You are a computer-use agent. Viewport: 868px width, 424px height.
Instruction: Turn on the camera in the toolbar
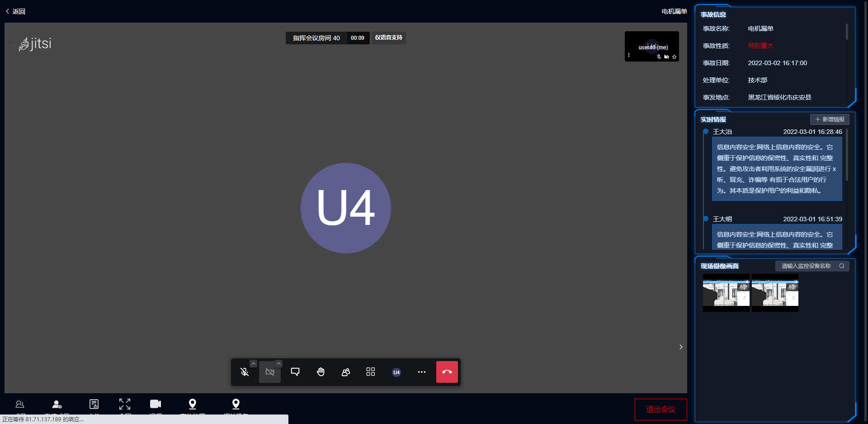click(x=270, y=372)
